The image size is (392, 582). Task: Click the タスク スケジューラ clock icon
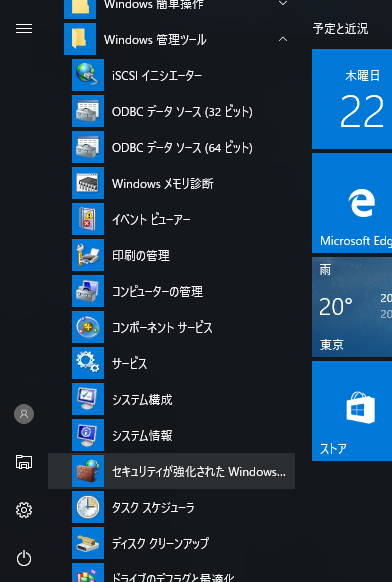(88, 507)
